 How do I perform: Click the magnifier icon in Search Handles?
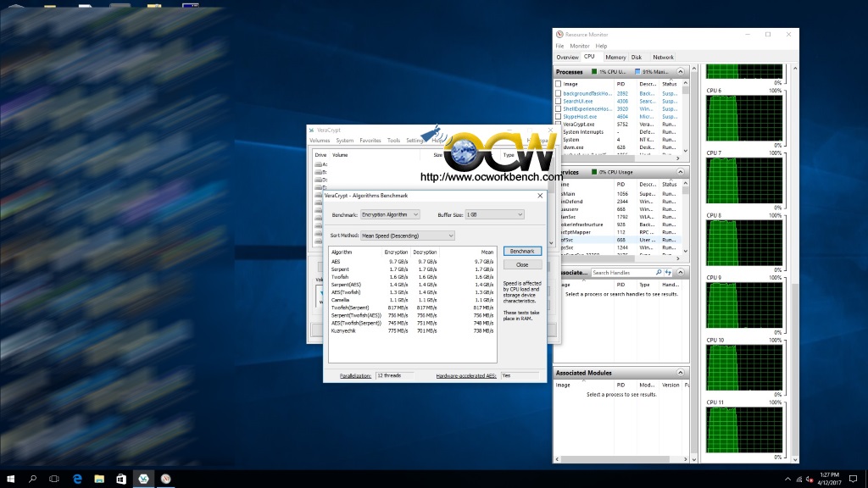tap(658, 273)
